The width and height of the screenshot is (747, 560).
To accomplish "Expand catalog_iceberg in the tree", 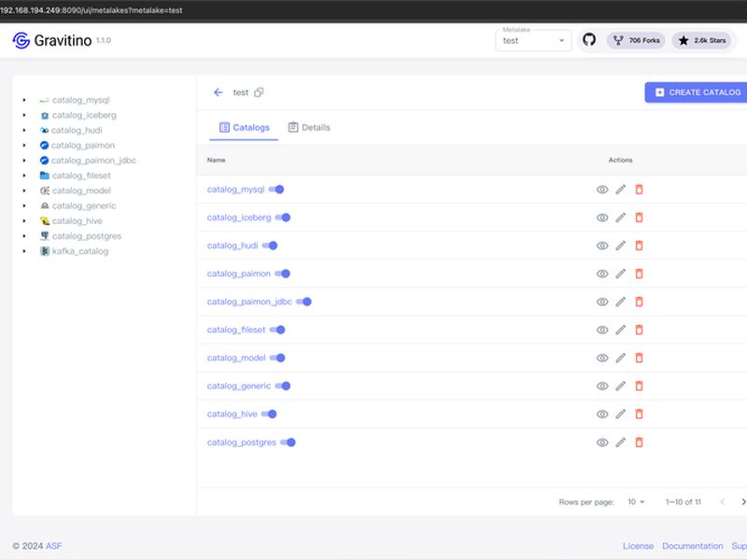I will click(24, 115).
